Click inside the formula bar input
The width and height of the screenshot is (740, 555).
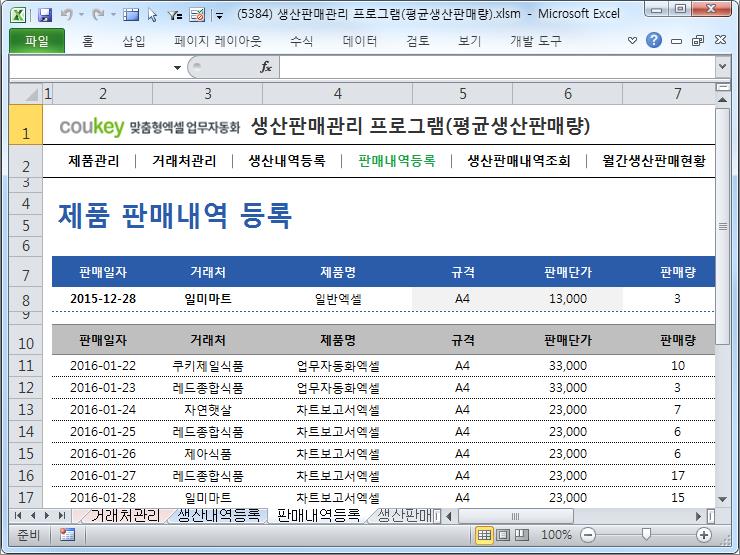(497, 67)
